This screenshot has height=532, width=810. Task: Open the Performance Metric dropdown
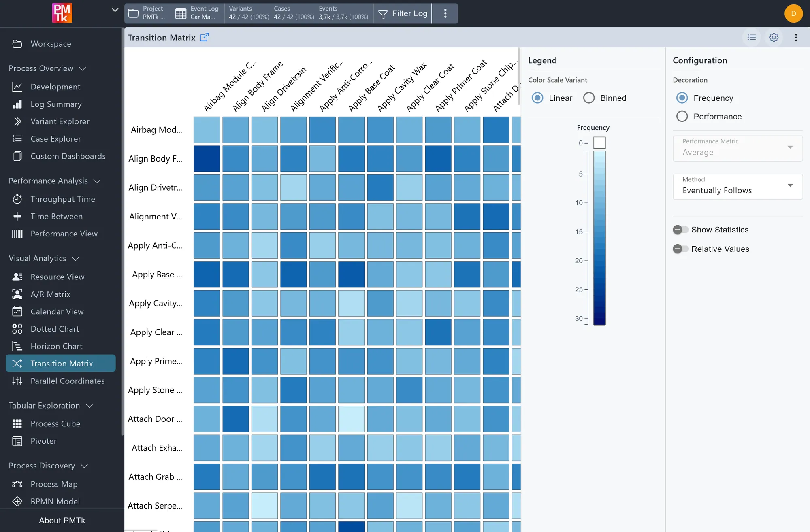[x=738, y=149]
